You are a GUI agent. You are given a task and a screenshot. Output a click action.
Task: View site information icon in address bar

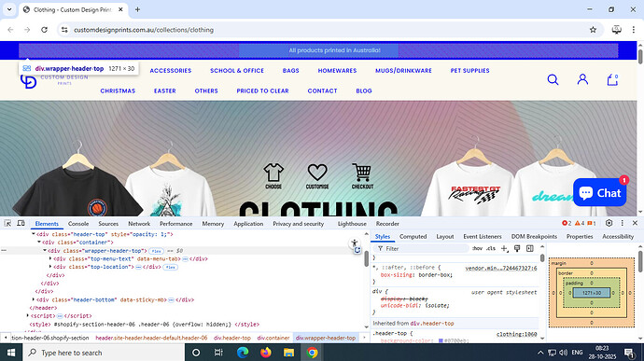tap(64, 30)
